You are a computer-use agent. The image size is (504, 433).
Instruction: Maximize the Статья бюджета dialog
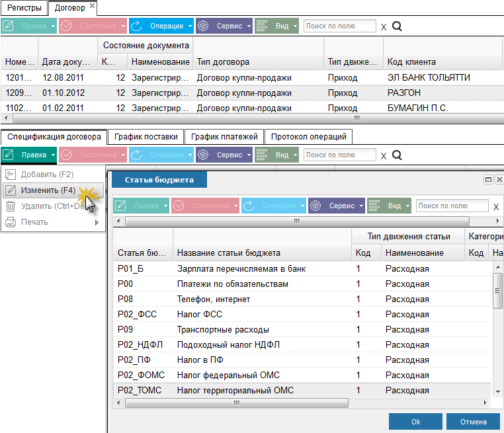[488, 180]
